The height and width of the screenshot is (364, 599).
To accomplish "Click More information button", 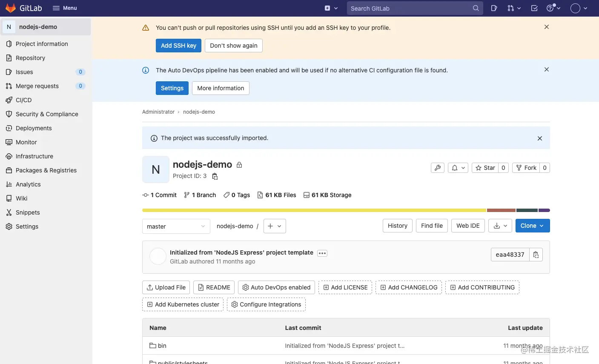I will [x=221, y=88].
